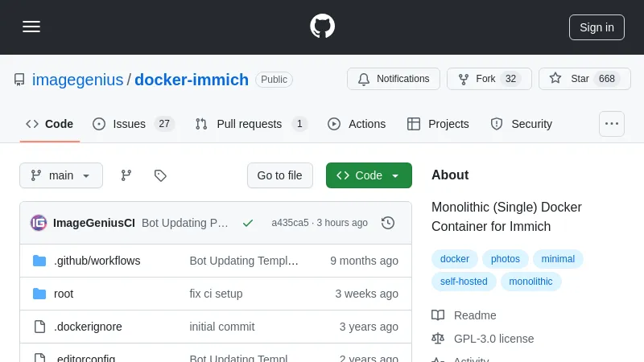
Task: Click the GitHub logo in header
Action: click(322, 27)
